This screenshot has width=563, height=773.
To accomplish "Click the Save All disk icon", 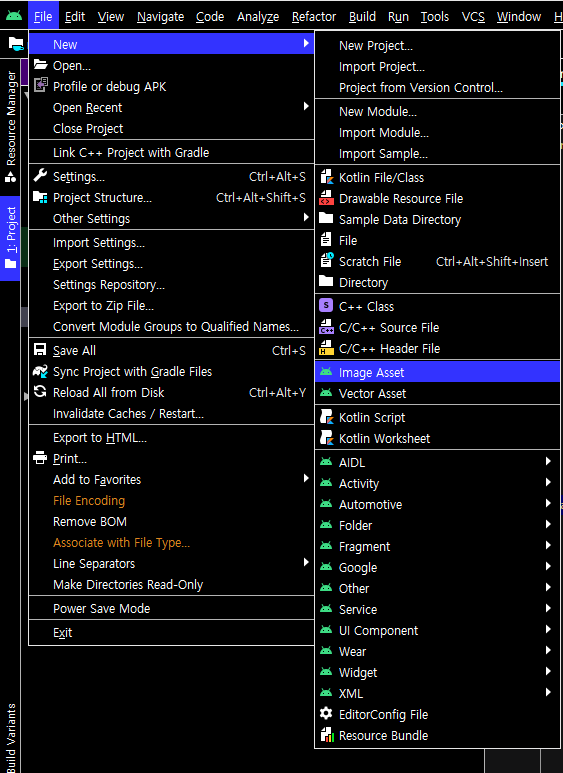I will click(x=40, y=350).
